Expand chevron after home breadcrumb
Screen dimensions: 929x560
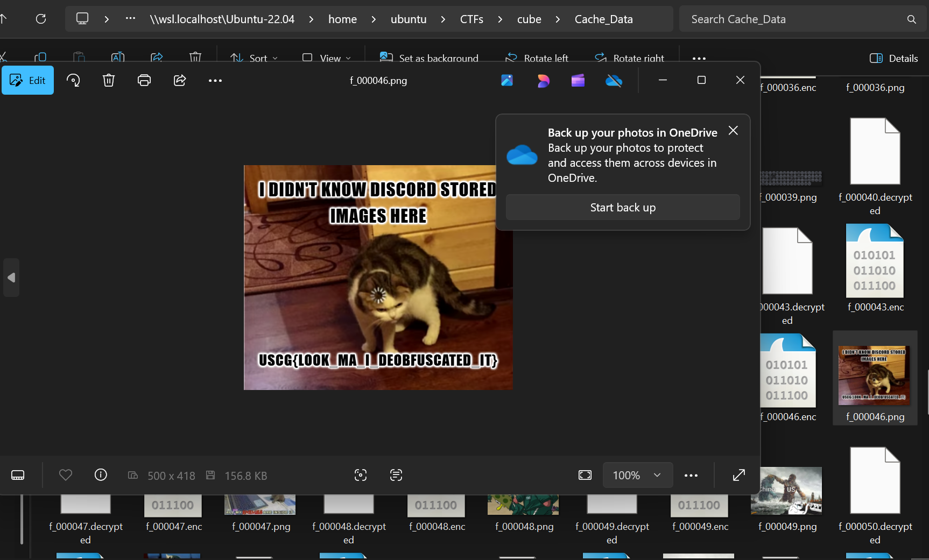pos(374,19)
